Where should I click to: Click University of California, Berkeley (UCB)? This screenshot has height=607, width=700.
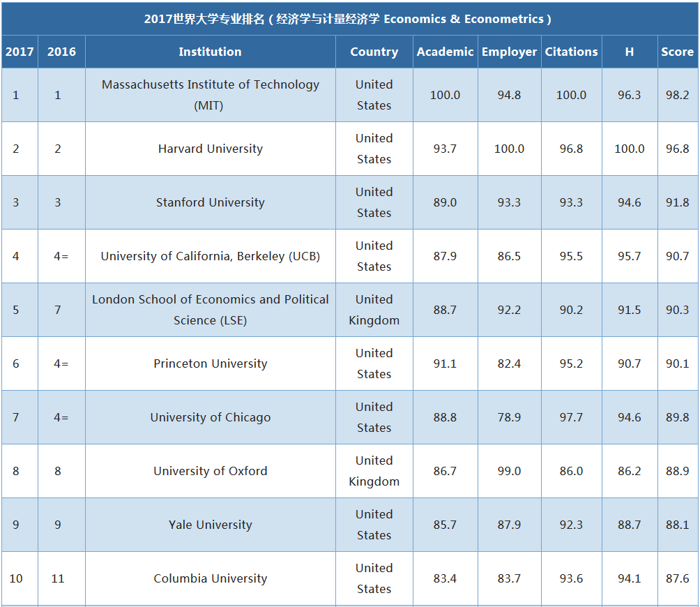point(211,256)
